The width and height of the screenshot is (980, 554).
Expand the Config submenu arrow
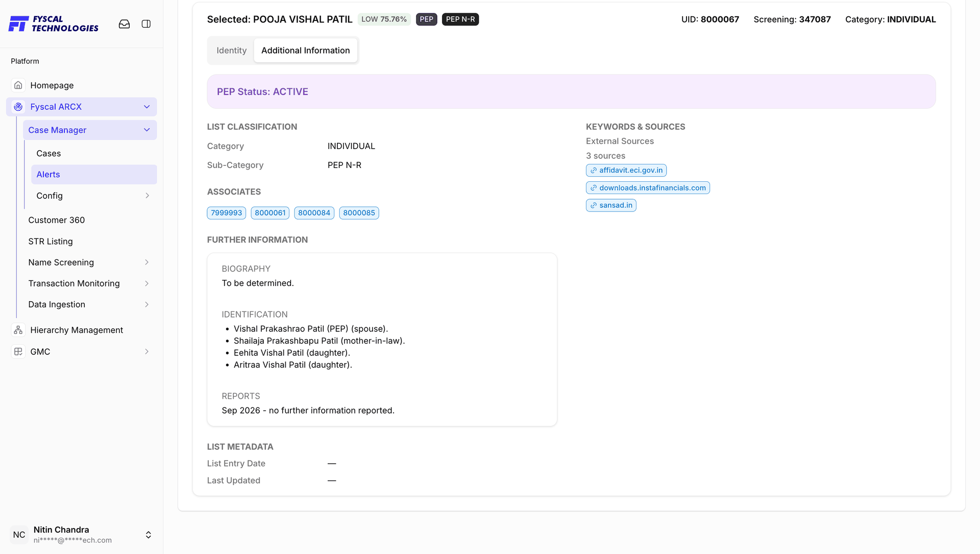tap(147, 196)
